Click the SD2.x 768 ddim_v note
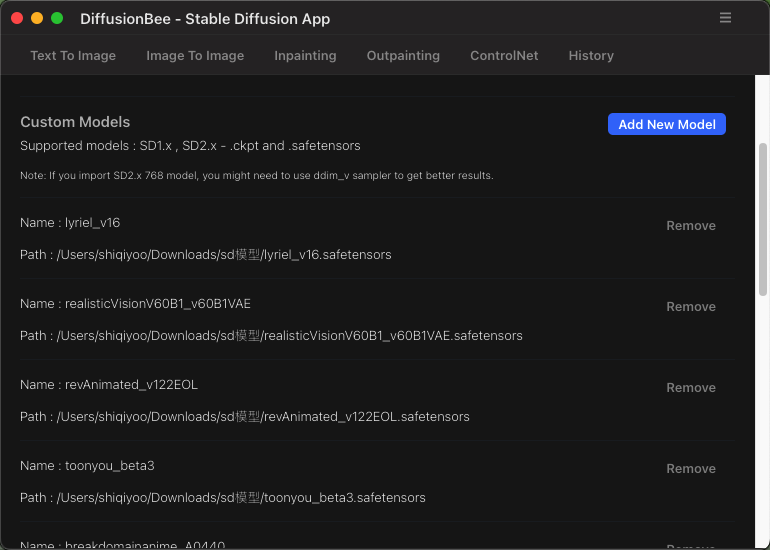The height and width of the screenshot is (550, 770). (x=257, y=175)
